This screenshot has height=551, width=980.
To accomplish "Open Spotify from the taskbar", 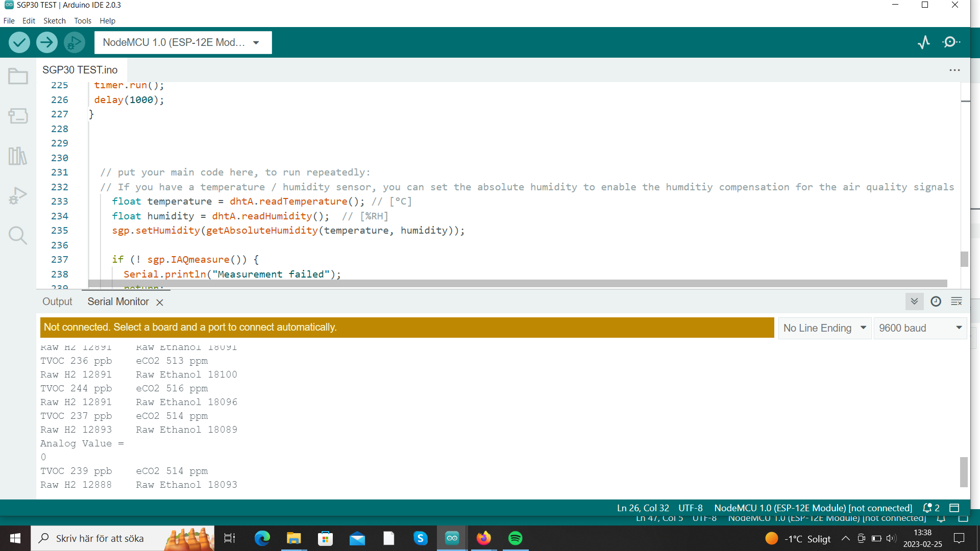I will pos(515,538).
